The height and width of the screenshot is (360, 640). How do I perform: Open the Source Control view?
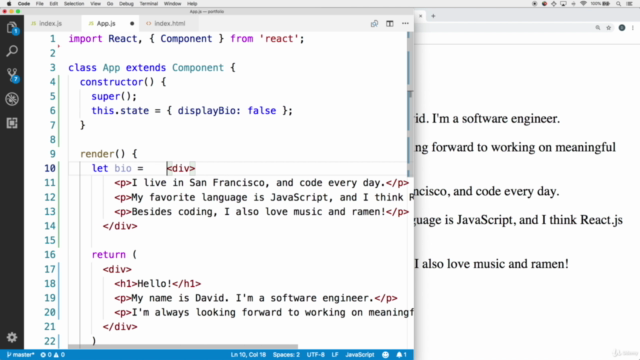click(x=12, y=75)
